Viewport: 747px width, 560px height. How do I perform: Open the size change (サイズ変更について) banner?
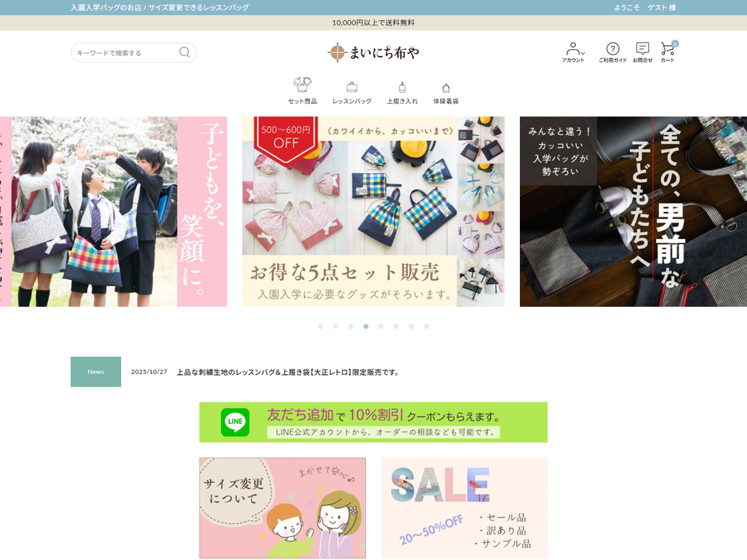pyautogui.click(x=282, y=508)
